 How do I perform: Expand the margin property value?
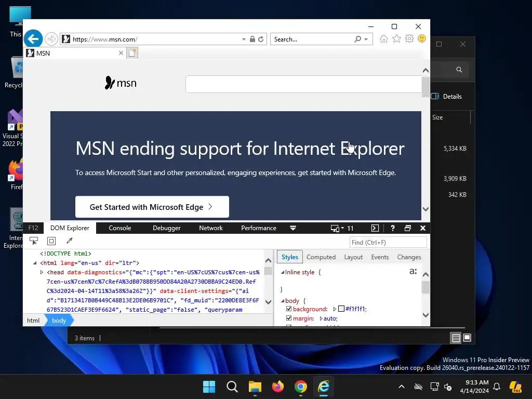pos(321,318)
